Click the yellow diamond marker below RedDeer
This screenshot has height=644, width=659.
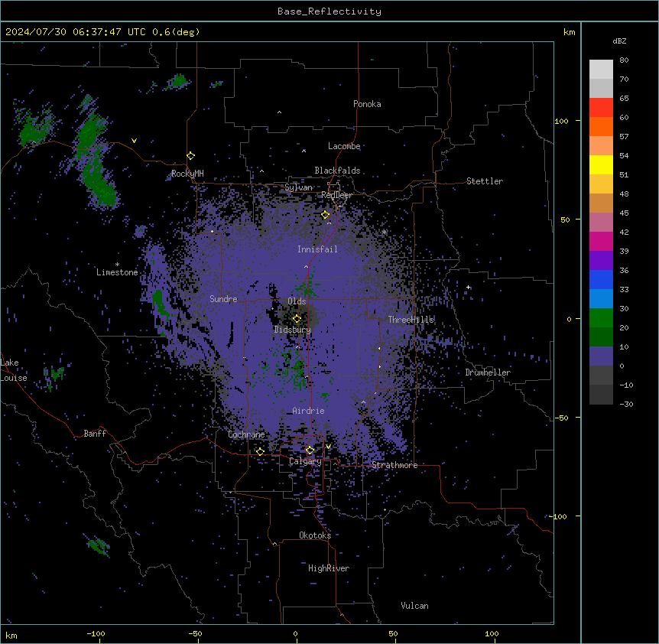click(325, 214)
